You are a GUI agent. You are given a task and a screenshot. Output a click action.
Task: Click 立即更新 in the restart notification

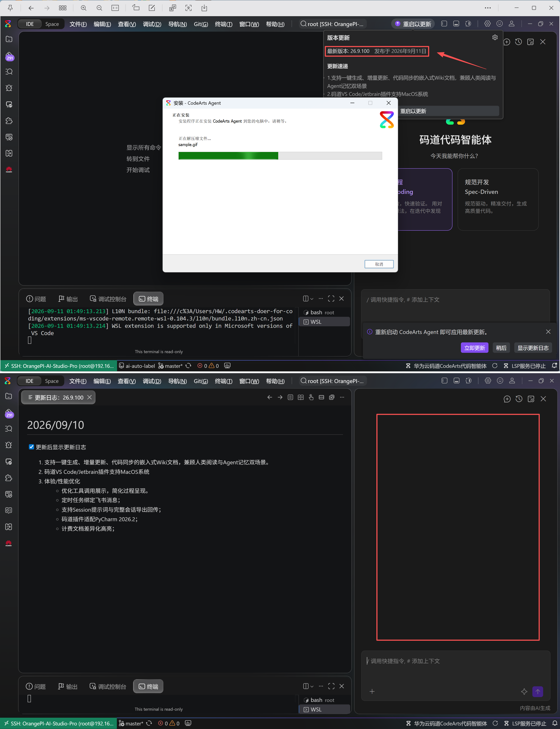point(475,348)
